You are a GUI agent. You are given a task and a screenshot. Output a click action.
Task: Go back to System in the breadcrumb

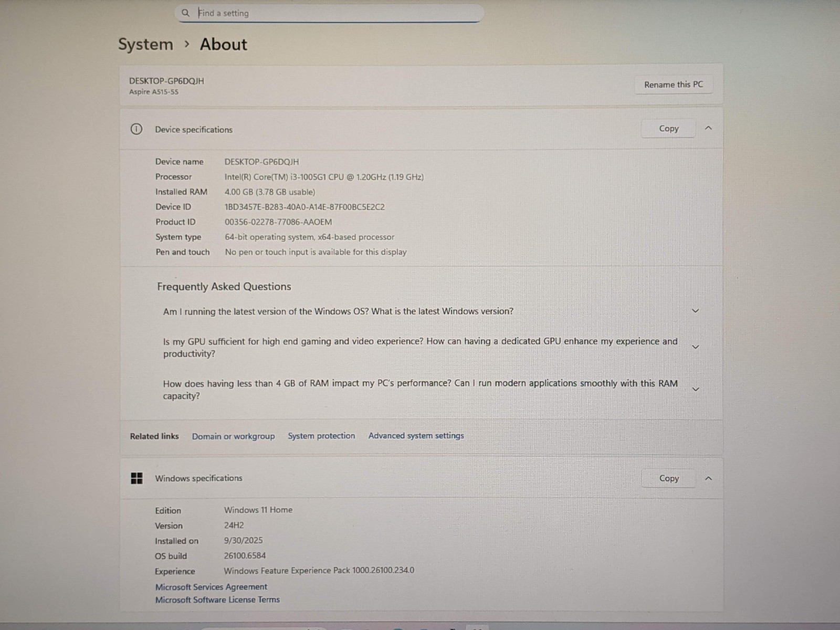click(x=145, y=45)
